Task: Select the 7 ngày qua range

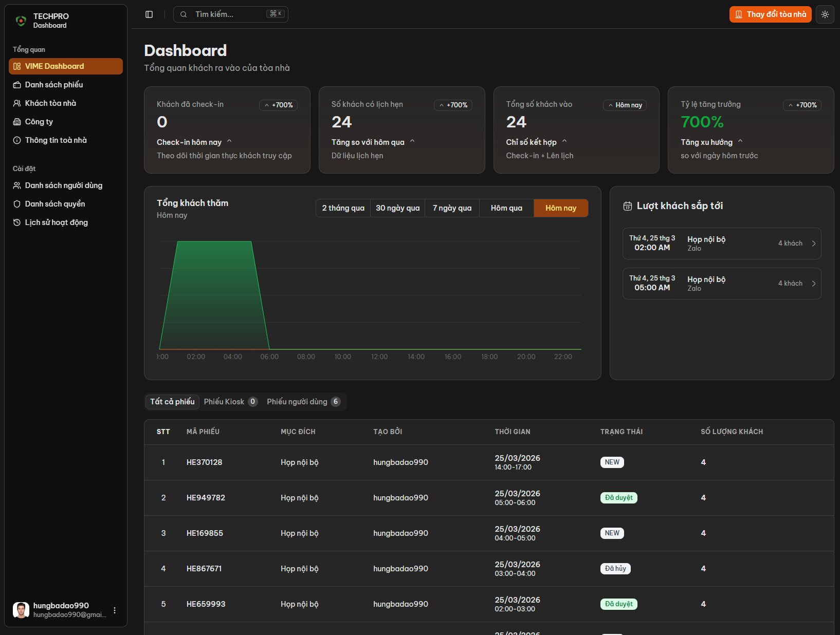Action: click(452, 208)
